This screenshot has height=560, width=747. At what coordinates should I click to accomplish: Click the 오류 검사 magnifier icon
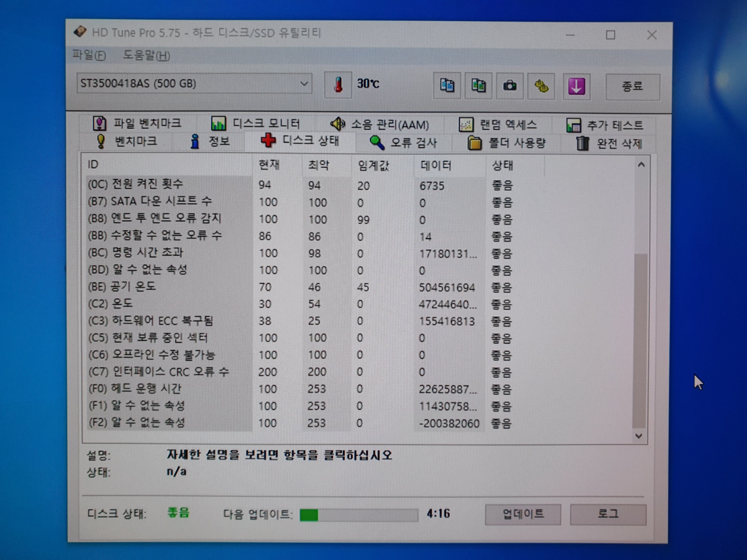coord(377,143)
